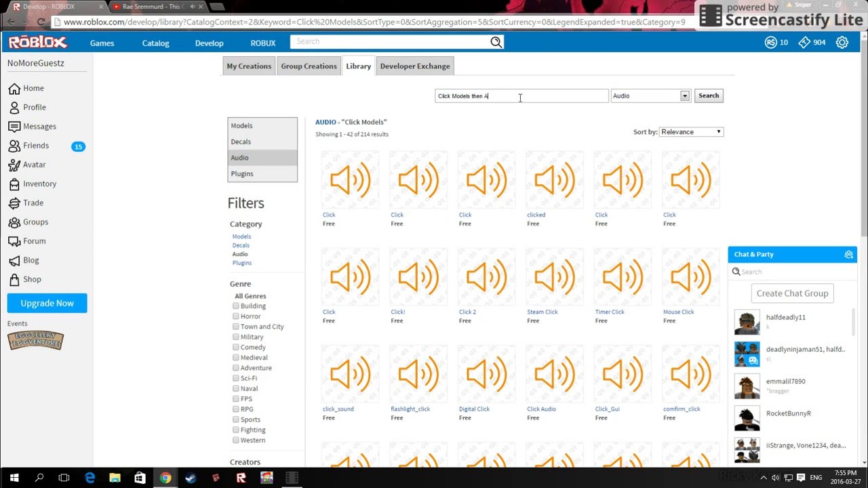The width and height of the screenshot is (868, 488).
Task: Open the Audio category dropdown
Action: pyautogui.click(x=650, y=96)
